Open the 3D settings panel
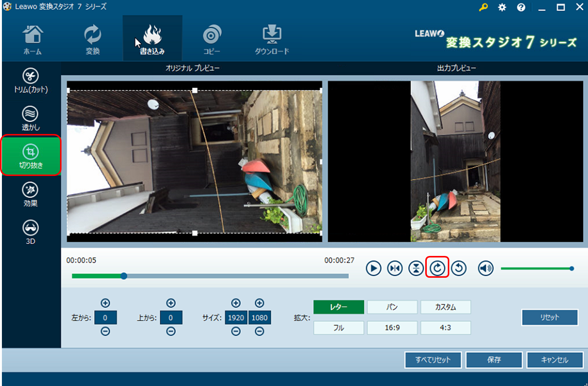The image size is (588, 386). (31, 232)
